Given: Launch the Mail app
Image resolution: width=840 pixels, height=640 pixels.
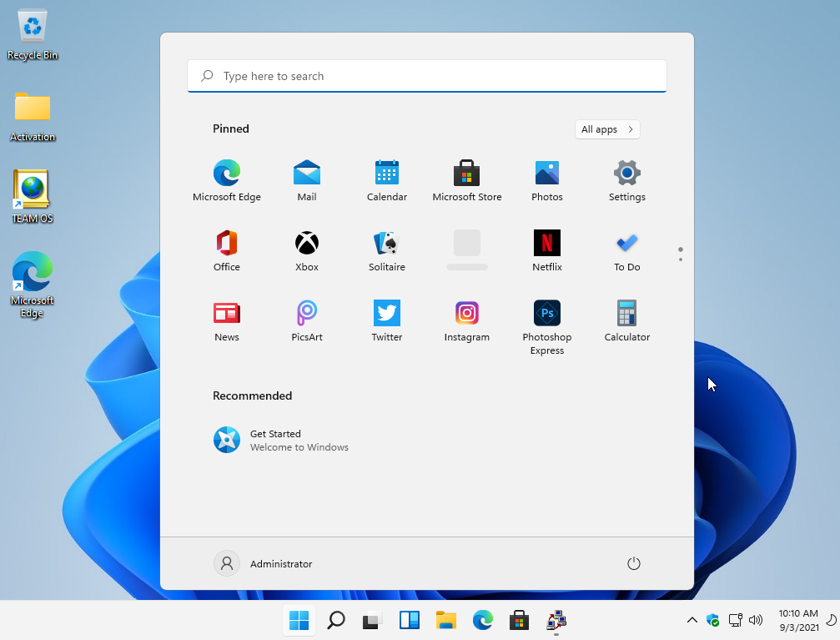Looking at the screenshot, I should click(307, 180).
